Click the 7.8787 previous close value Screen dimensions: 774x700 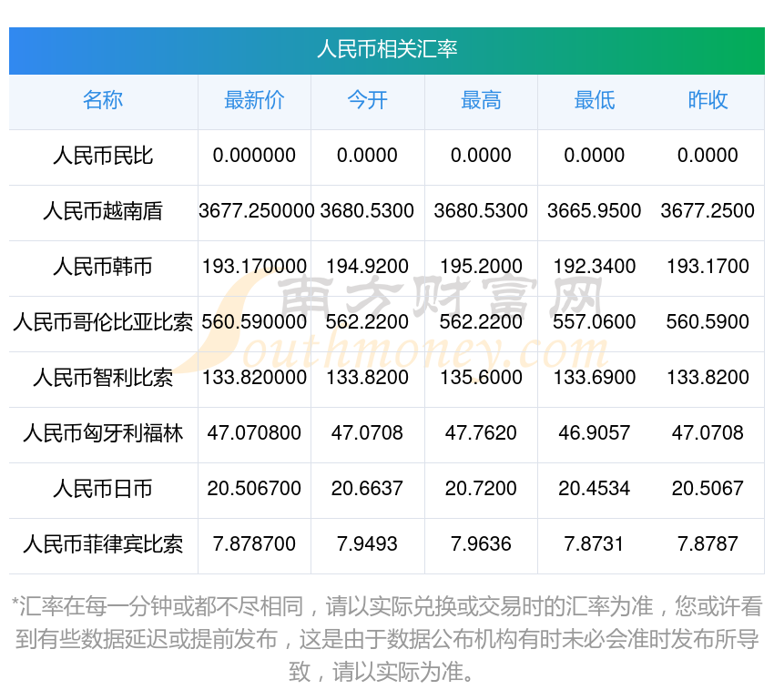tap(708, 543)
